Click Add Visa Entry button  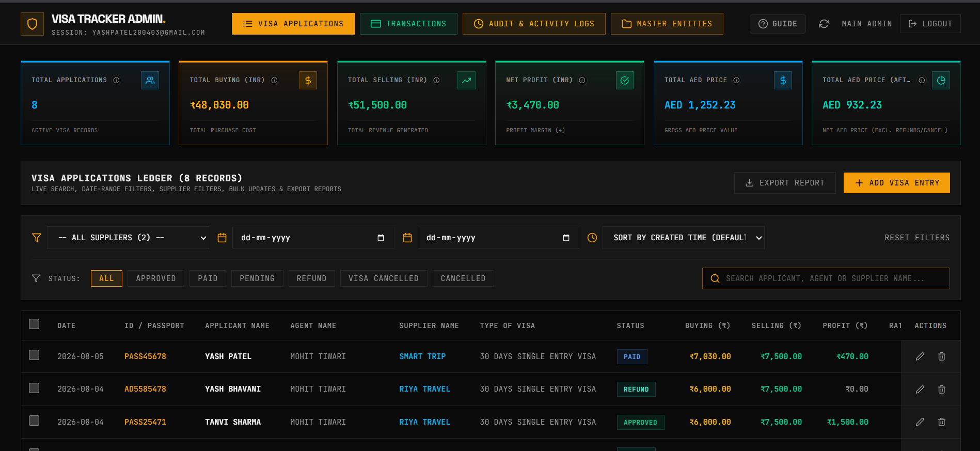pos(897,183)
